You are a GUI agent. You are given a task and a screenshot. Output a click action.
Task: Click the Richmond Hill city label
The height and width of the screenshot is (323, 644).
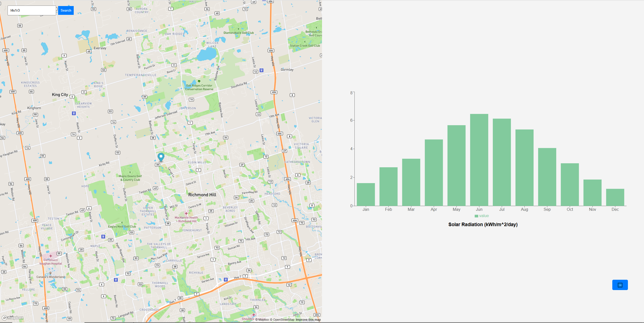pos(202,195)
